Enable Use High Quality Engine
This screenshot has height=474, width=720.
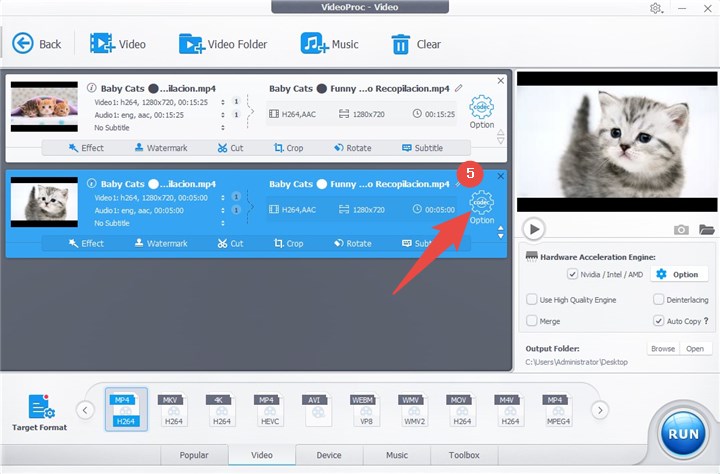532,299
